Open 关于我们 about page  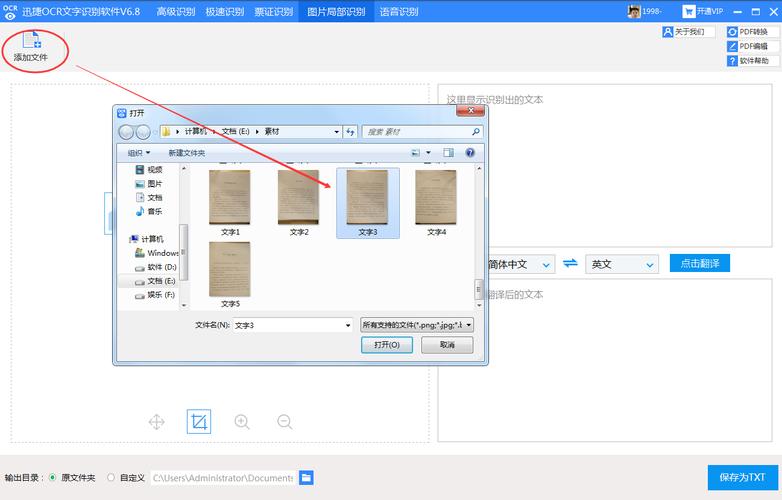pos(688,32)
